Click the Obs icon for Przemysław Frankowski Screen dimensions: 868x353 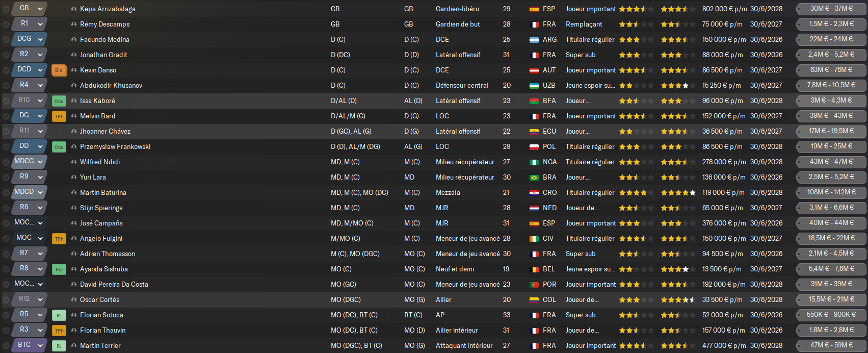(x=59, y=147)
